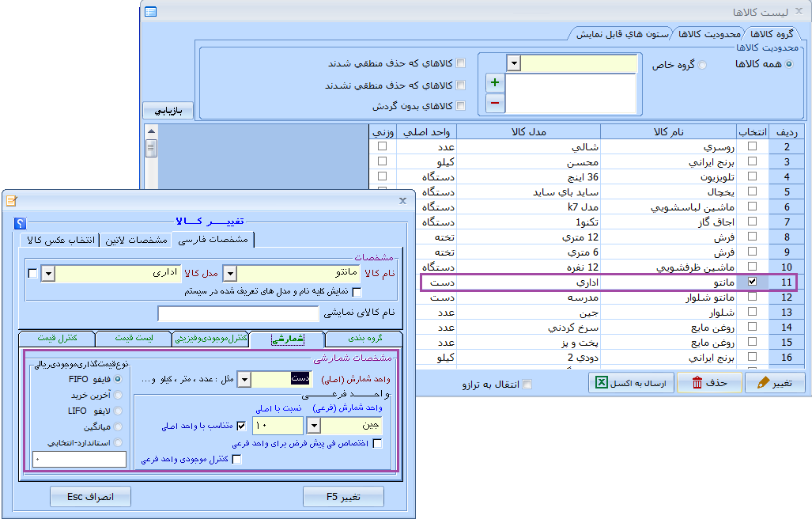Click the standard price field under استاندارد-انتخابی
This screenshot has height=523, width=812.
tap(79, 459)
